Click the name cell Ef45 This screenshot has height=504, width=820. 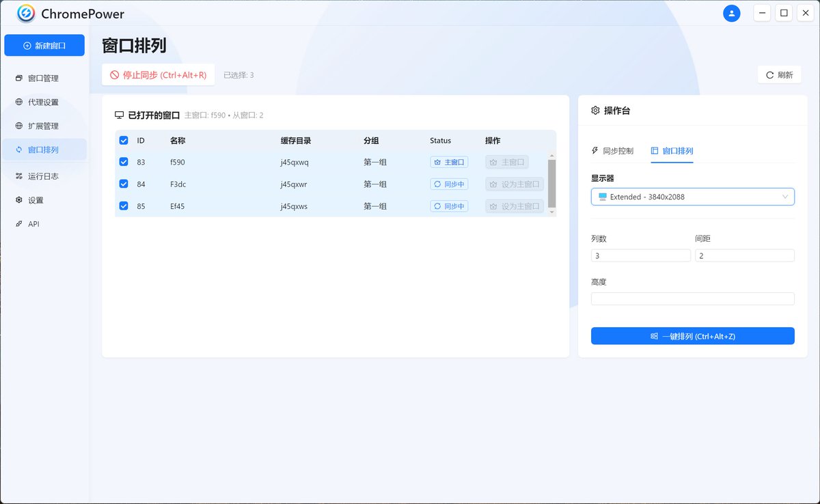point(178,206)
